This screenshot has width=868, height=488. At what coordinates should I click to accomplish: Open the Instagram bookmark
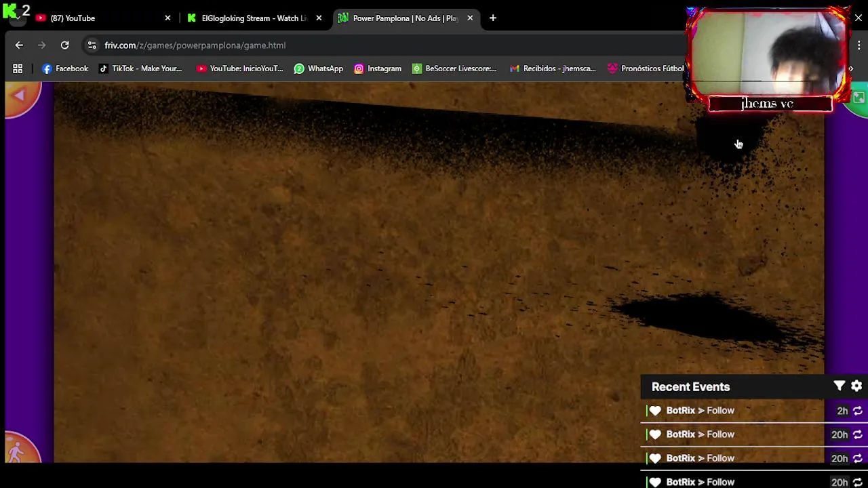tap(378, 68)
